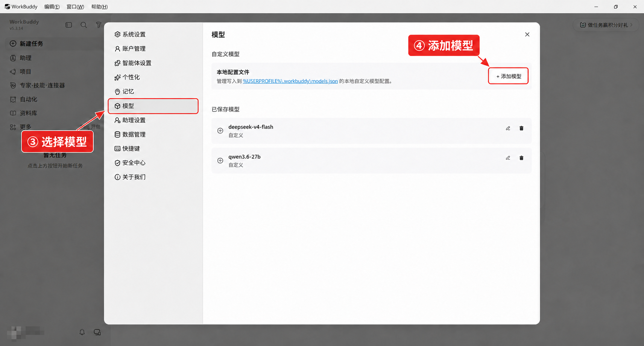Open the 记忆 memory settings
This screenshot has width=644, height=346.
153,91
